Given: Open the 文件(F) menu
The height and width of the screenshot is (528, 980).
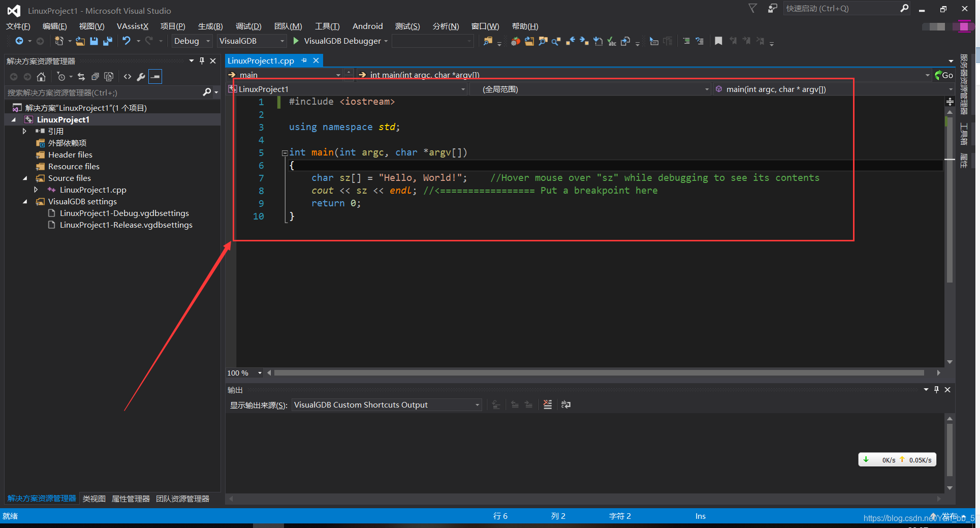Looking at the screenshot, I should (x=18, y=26).
